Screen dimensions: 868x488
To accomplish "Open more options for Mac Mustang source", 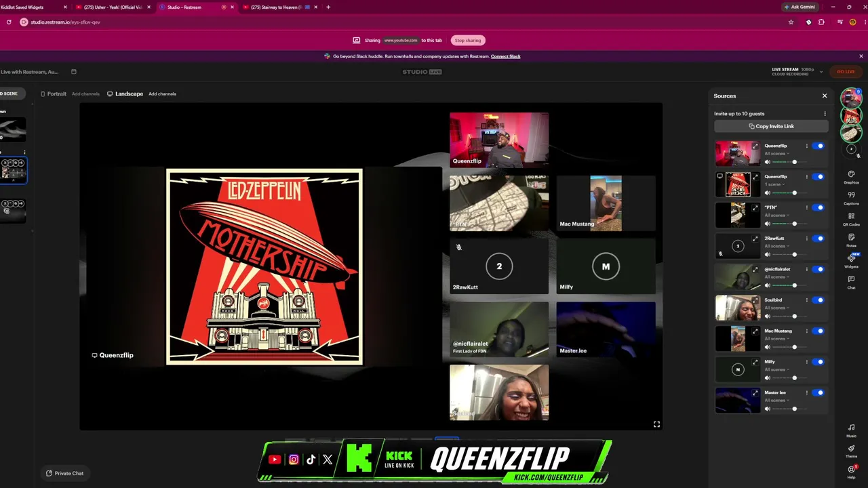I will pos(806,331).
